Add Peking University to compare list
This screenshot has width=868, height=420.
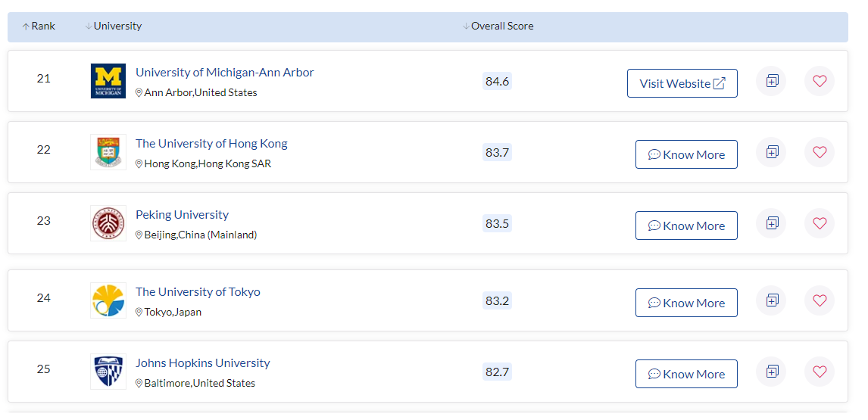click(771, 223)
